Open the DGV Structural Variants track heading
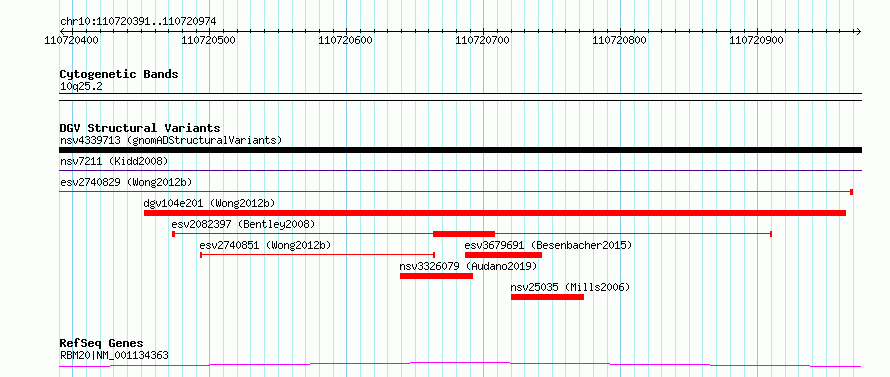Viewport: 890px width, 377px height. coord(140,128)
